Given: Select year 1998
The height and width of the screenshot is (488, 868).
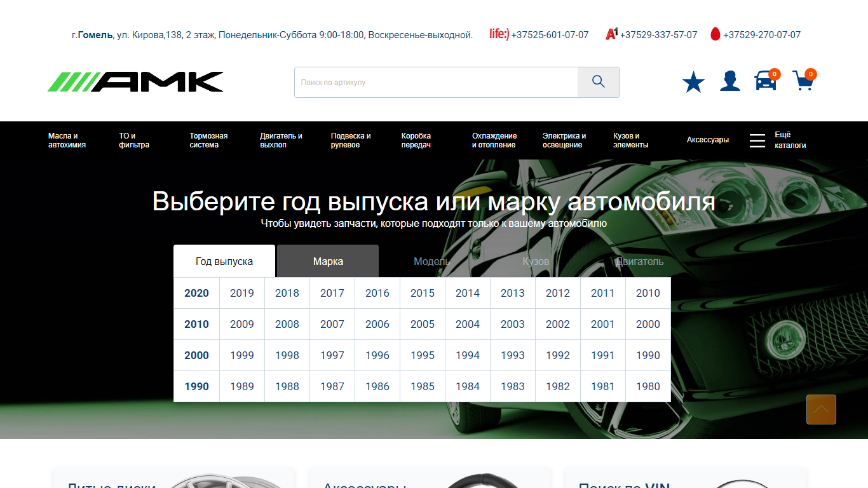Looking at the screenshot, I should (287, 355).
